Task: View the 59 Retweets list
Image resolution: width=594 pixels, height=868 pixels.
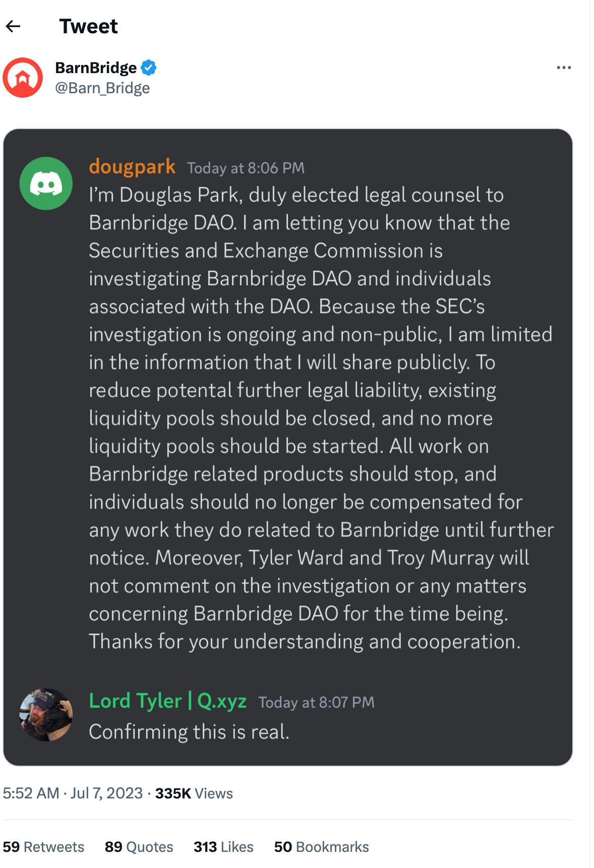Action: (43, 847)
